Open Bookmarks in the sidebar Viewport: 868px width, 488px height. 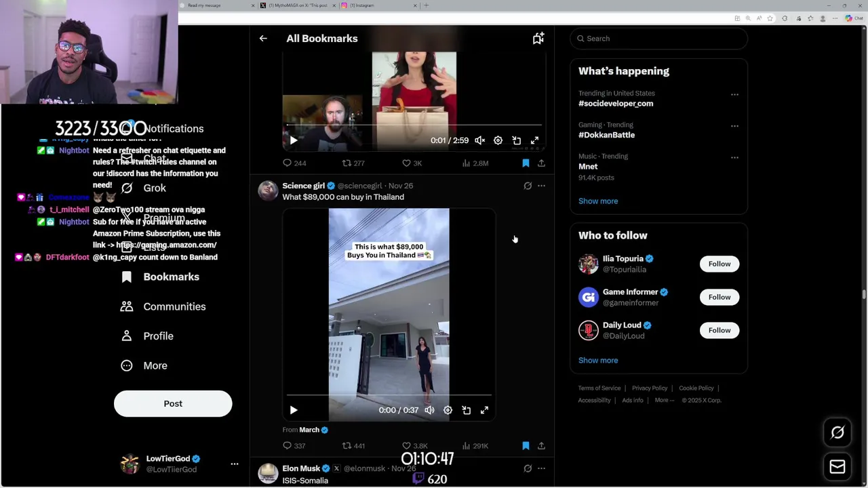click(x=160, y=277)
